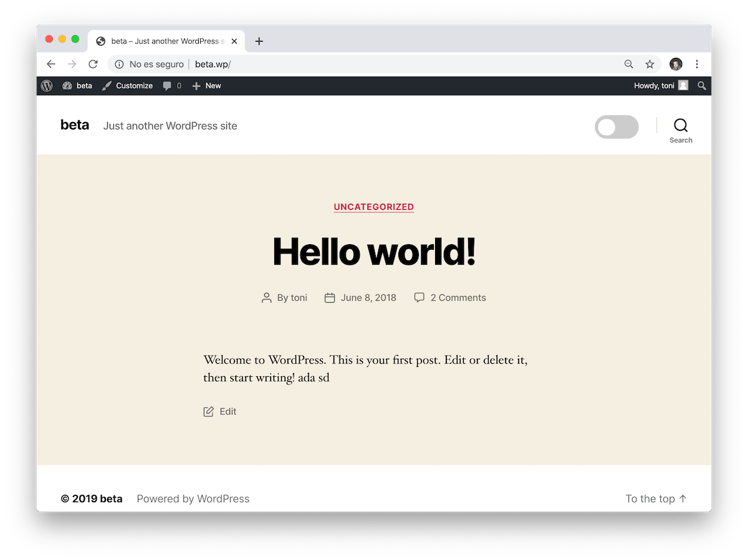Viewport: 748px width, 560px height.
Task: Click the beta.wp/ address bar field
Action: 384,64
